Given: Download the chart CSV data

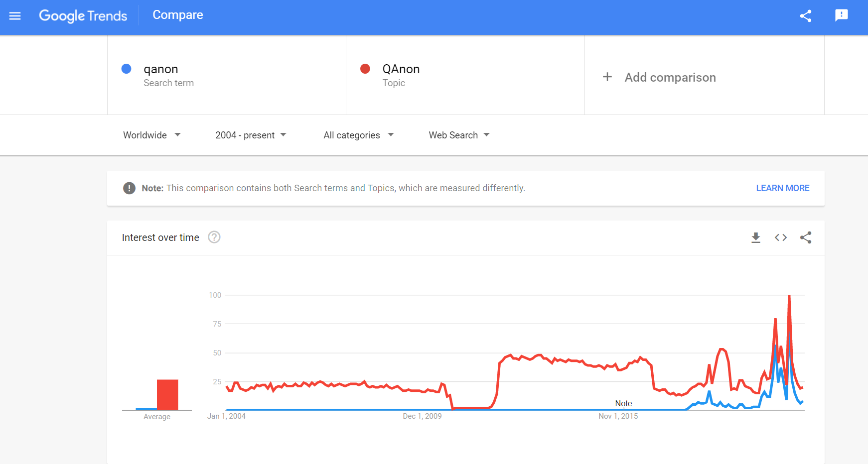Looking at the screenshot, I should [756, 237].
